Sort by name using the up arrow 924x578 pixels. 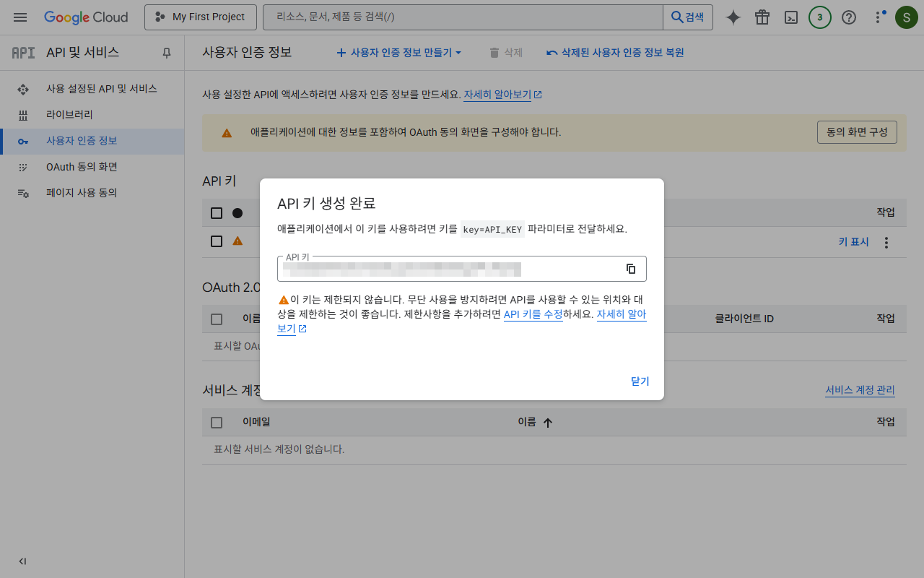click(547, 423)
